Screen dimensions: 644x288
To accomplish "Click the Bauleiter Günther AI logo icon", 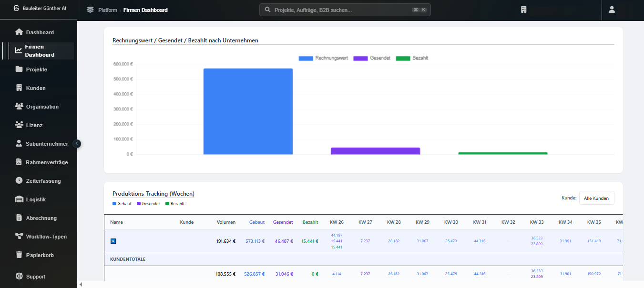I will tap(17, 8).
